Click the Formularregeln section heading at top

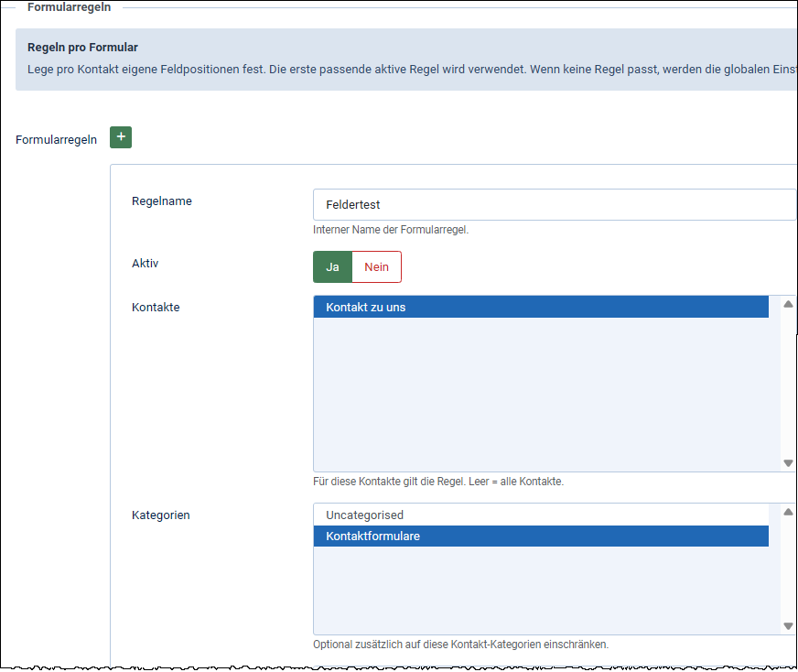pos(70,6)
